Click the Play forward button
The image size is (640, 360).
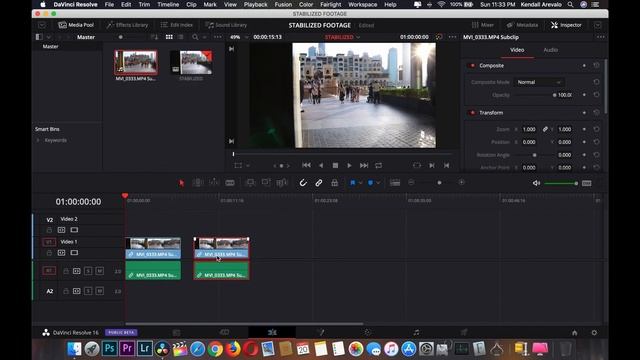pyautogui.click(x=349, y=165)
